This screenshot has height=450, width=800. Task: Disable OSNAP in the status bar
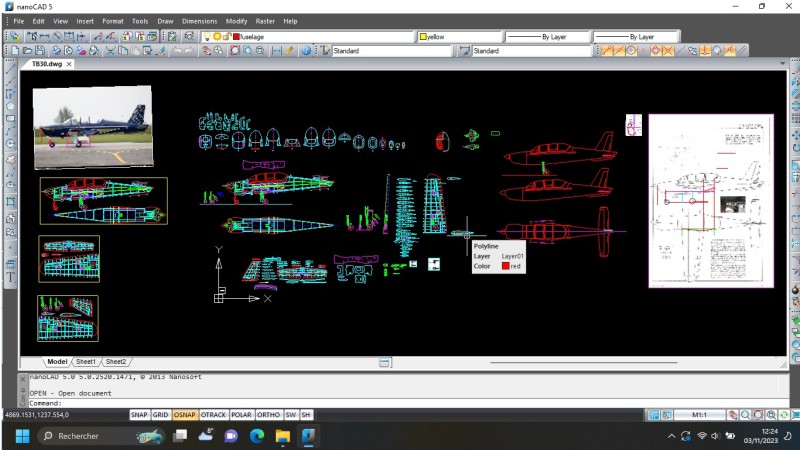[x=185, y=415]
